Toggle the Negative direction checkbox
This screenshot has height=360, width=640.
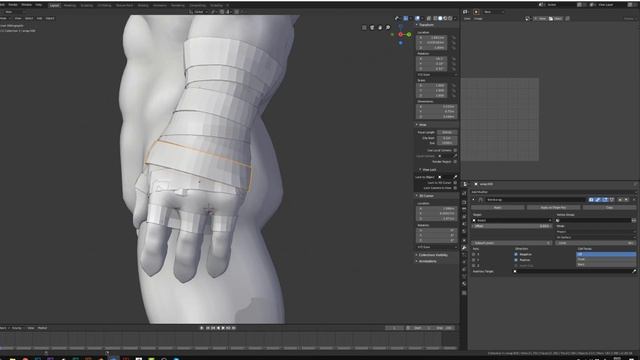tap(516, 254)
